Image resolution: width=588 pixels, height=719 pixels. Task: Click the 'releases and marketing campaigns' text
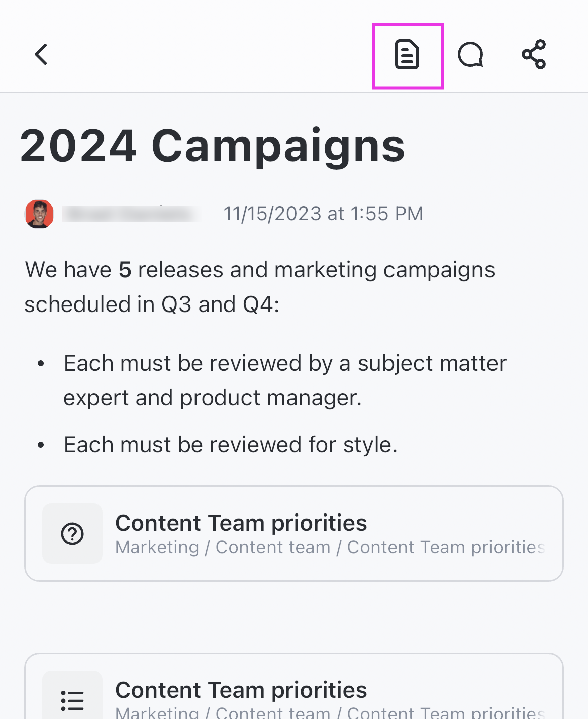[x=317, y=270]
